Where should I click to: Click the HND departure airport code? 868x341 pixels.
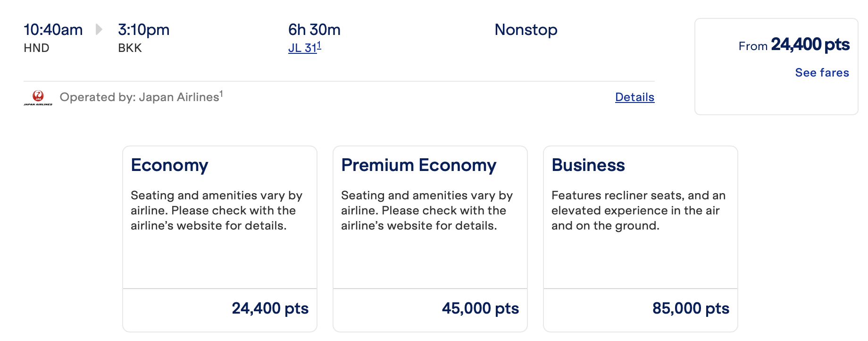pyautogui.click(x=36, y=48)
